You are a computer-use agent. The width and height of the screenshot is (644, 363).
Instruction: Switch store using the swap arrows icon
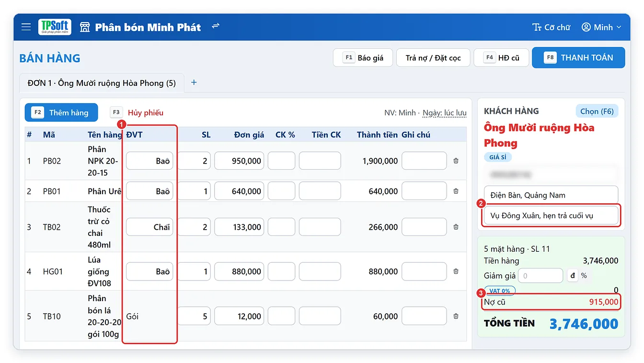point(216,26)
